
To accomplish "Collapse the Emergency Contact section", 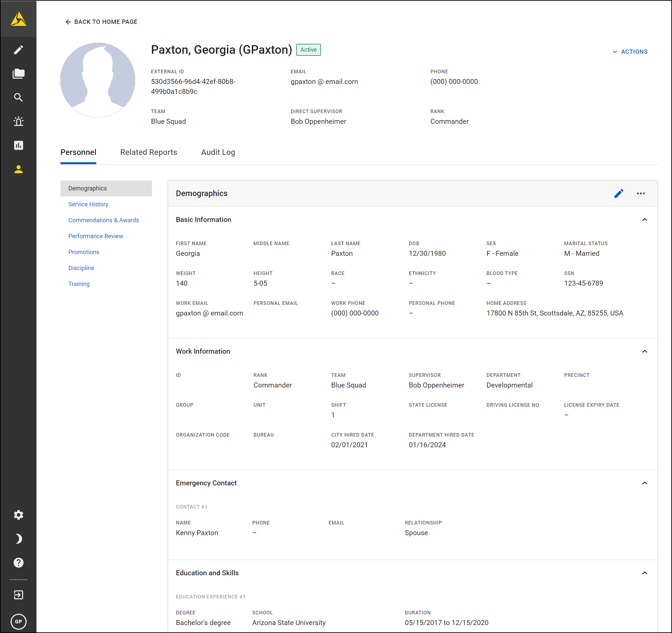I will [x=645, y=483].
